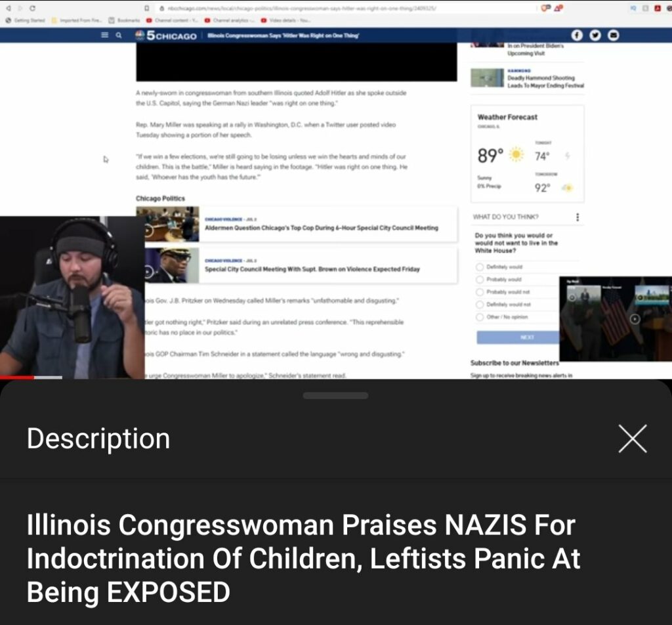The width and height of the screenshot is (672, 625).
Task: Select 'Definitely would' poll option
Action: click(x=480, y=267)
